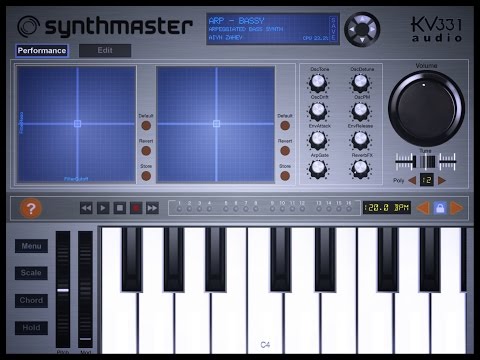Click Revert button for the right XY pad
480x360 pixels.
(285, 151)
